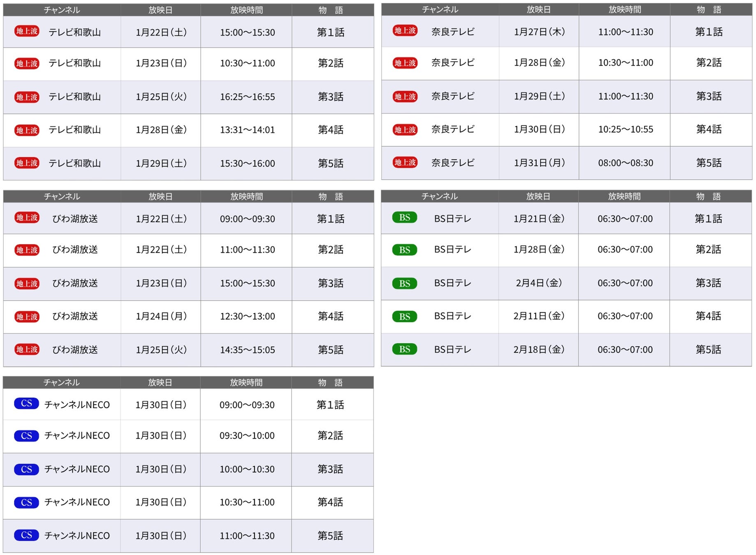Viewport: 756px width, 555px height.
Task: Select the びわ湖放送 time 09:00〜09:30
Action: pyautogui.click(x=247, y=219)
